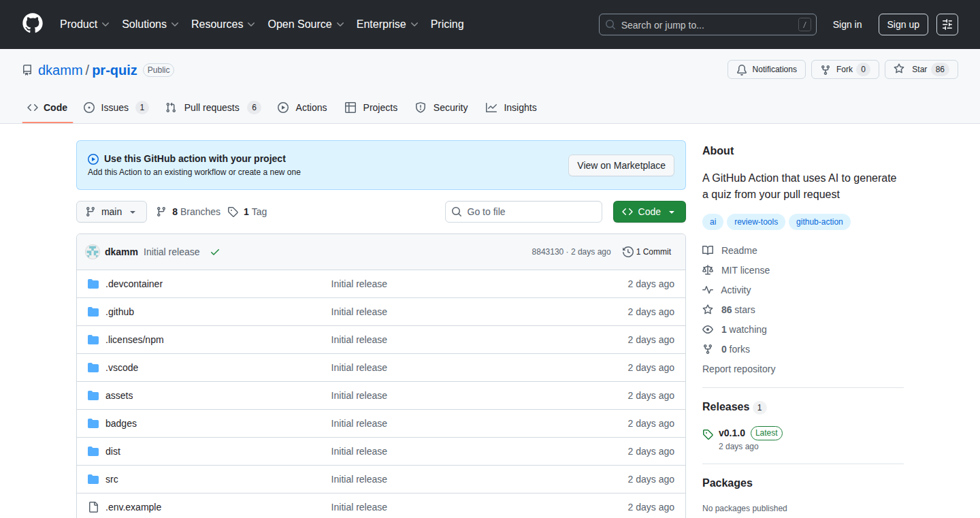
Task: Open the GitHub home logo
Action: pos(33,24)
